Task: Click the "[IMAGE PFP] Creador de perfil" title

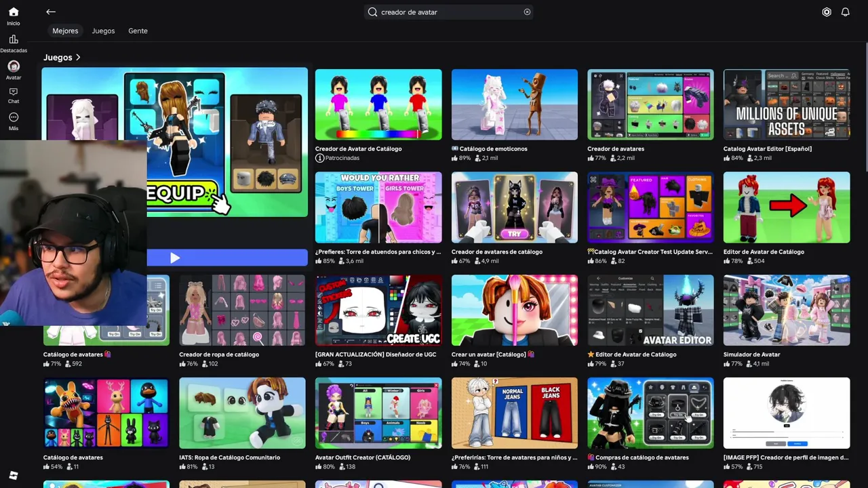Action: click(x=786, y=457)
